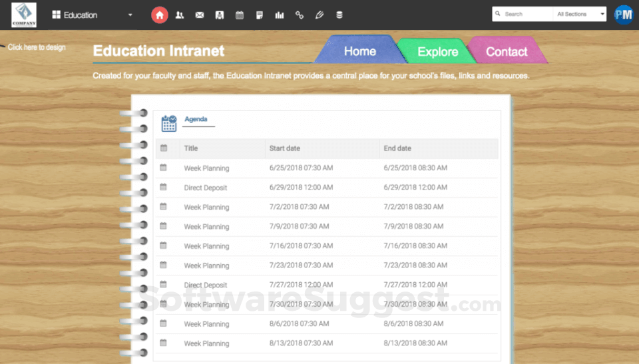Click the Education Intranet heading
The width and height of the screenshot is (639, 364).
pos(158,51)
